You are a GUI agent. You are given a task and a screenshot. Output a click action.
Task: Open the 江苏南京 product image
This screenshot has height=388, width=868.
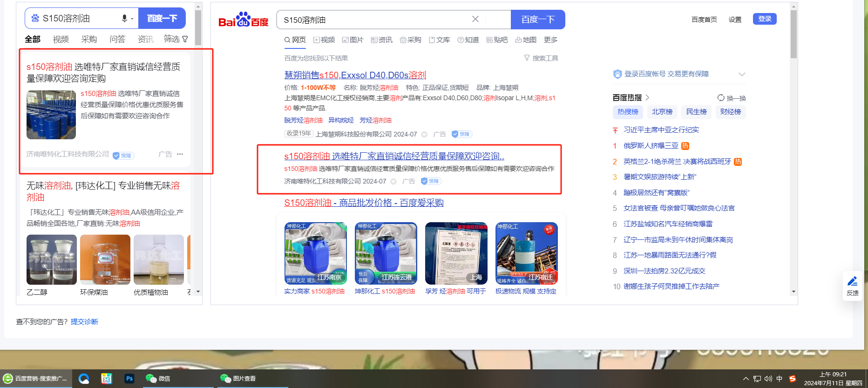[316, 253]
